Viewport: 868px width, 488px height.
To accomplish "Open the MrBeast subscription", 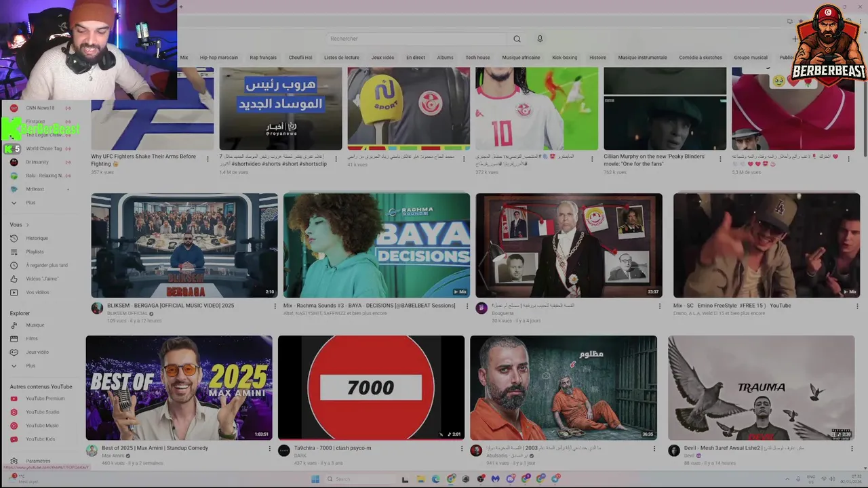I will click(x=35, y=189).
